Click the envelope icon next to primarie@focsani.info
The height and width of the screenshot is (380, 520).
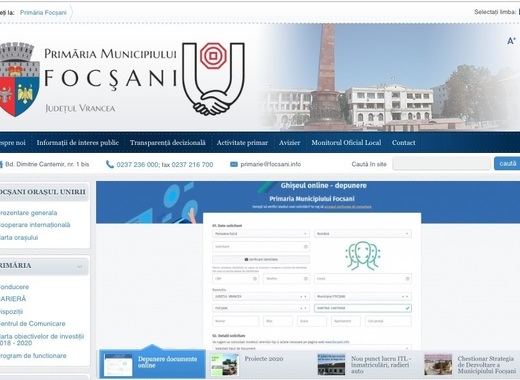234,164
